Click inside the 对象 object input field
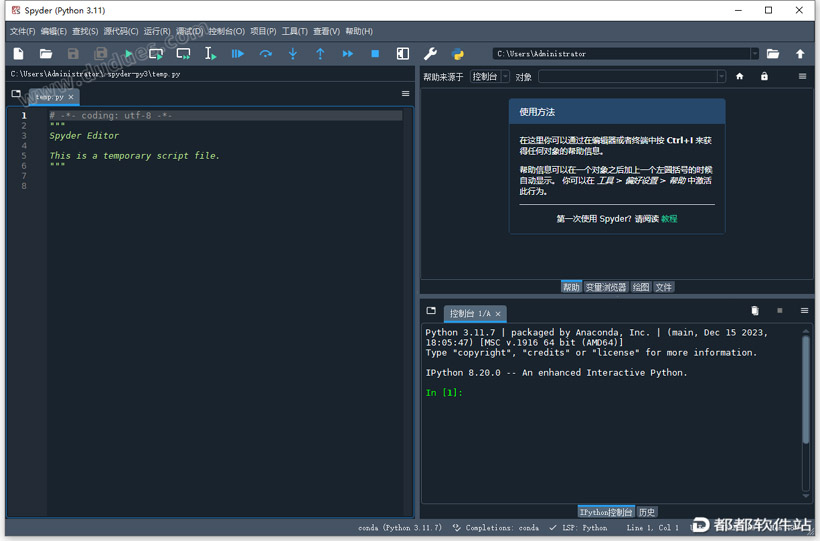820x541 pixels. click(x=628, y=76)
